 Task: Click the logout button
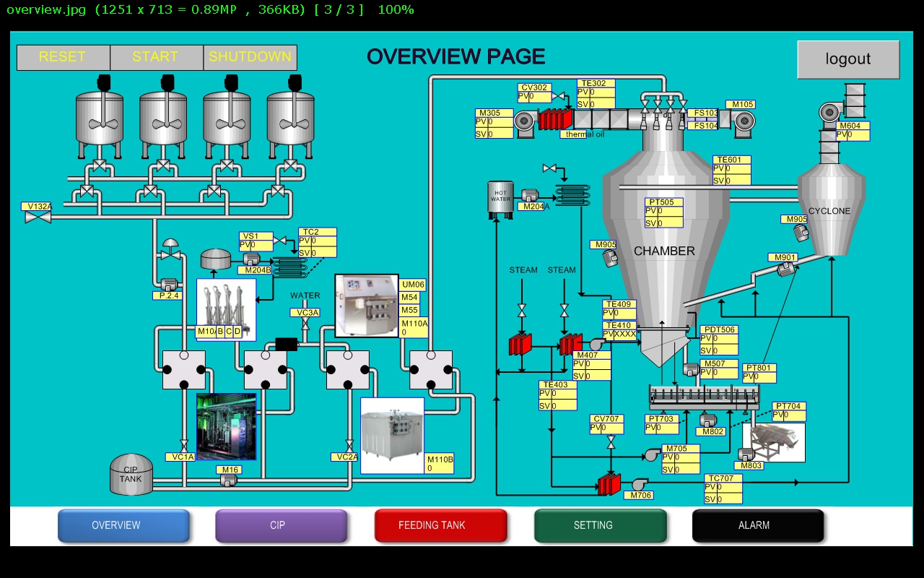847,59
